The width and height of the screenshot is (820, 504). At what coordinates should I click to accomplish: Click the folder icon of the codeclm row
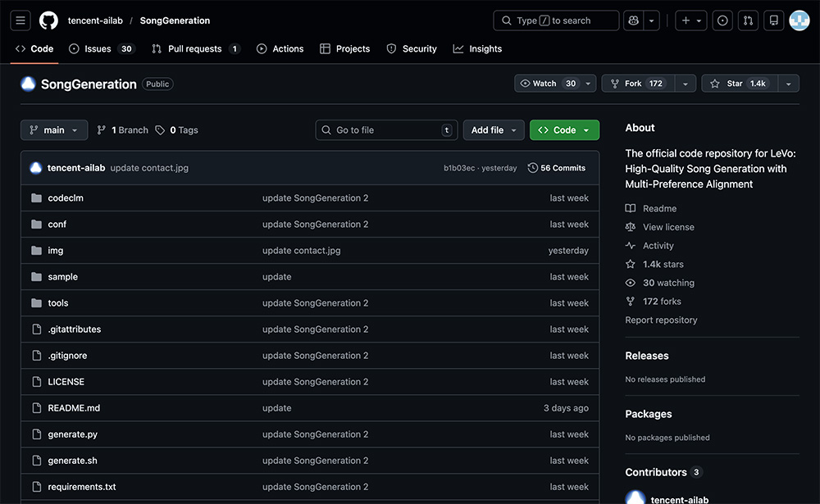(x=36, y=198)
